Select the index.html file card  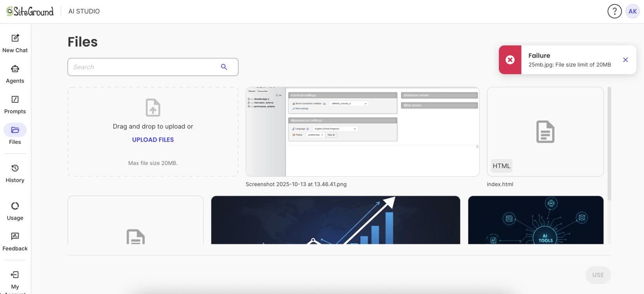coord(545,131)
